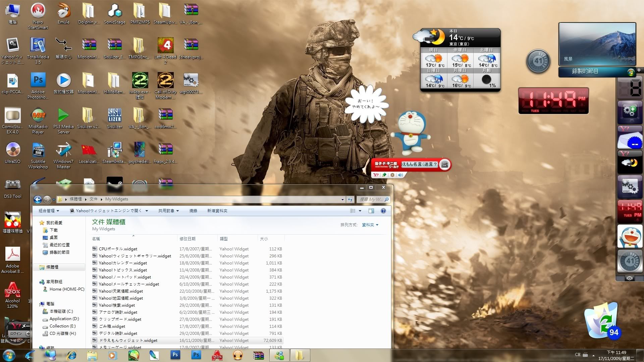The height and width of the screenshot is (362, 644).
Task: Open MidRadio Player desktop icon
Action: [x=38, y=121]
